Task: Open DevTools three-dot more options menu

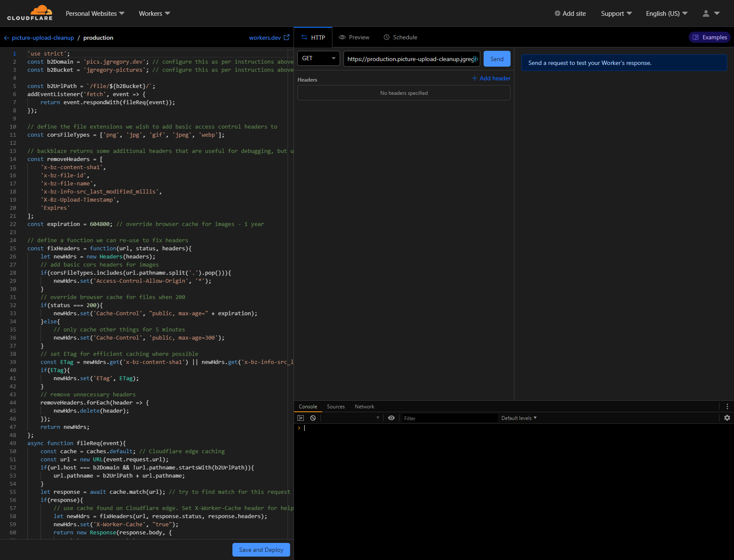Action: pos(727,407)
